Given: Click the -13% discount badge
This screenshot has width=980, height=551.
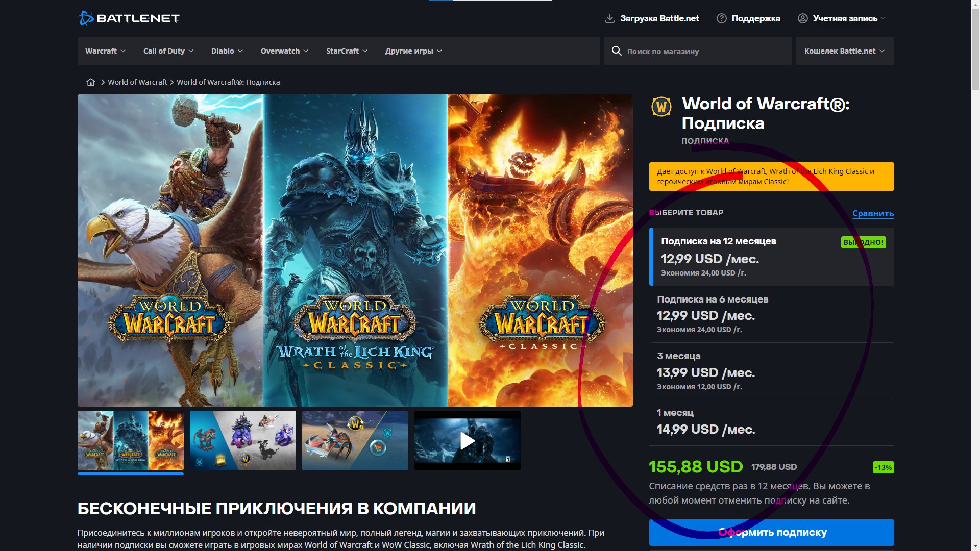Looking at the screenshot, I should (x=883, y=467).
